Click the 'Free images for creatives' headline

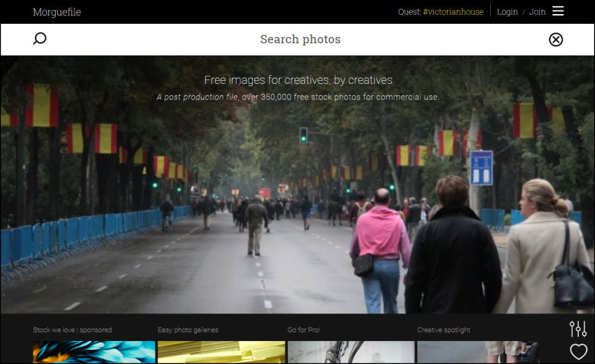297,80
